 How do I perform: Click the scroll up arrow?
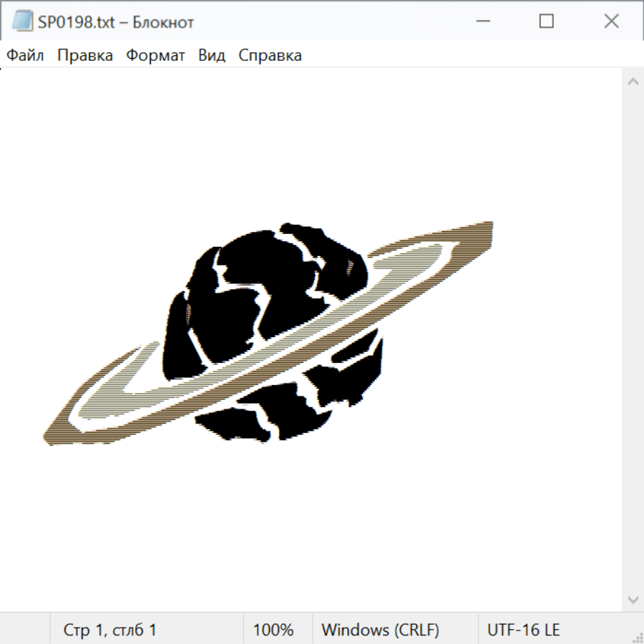[x=633, y=82]
